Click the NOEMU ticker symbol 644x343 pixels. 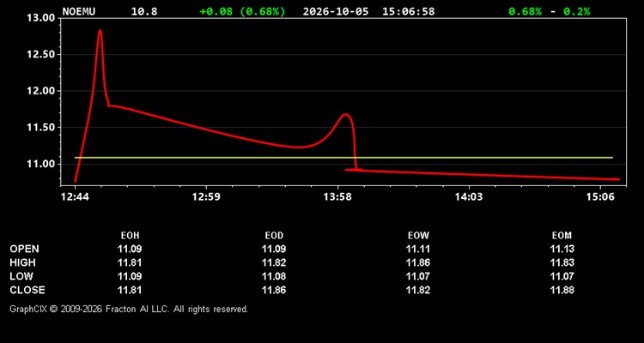tap(79, 11)
